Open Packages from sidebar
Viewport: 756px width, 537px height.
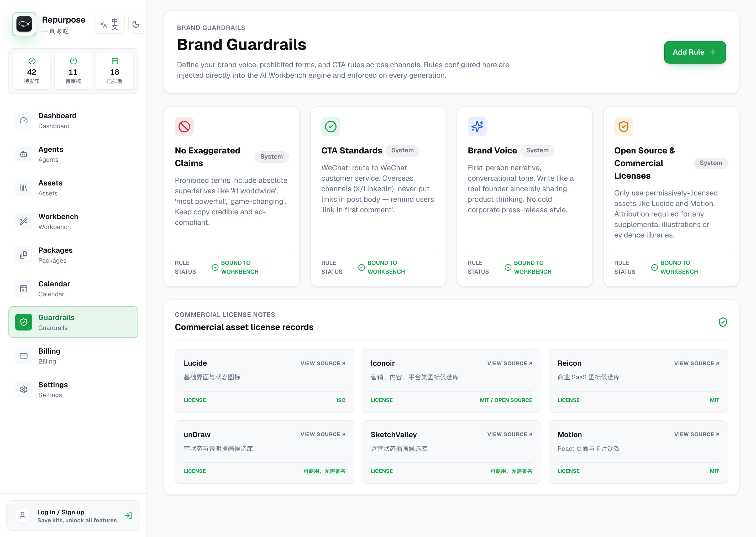click(73, 255)
